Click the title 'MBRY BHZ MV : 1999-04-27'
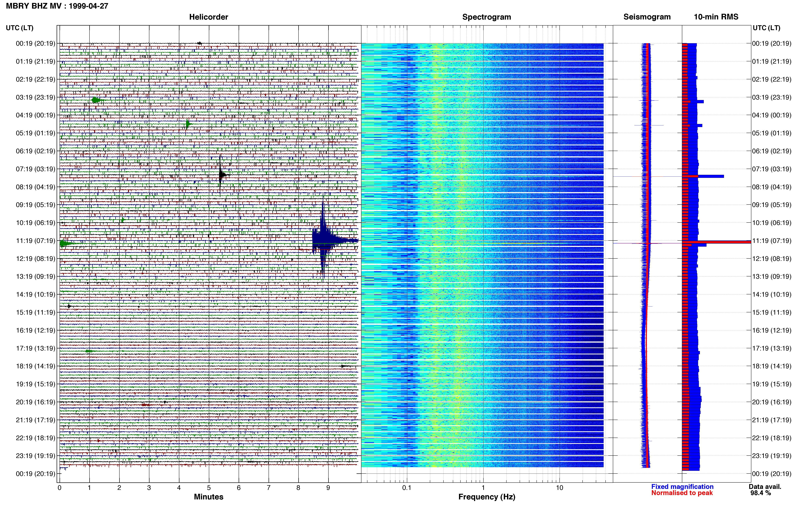 coord(57,6)
